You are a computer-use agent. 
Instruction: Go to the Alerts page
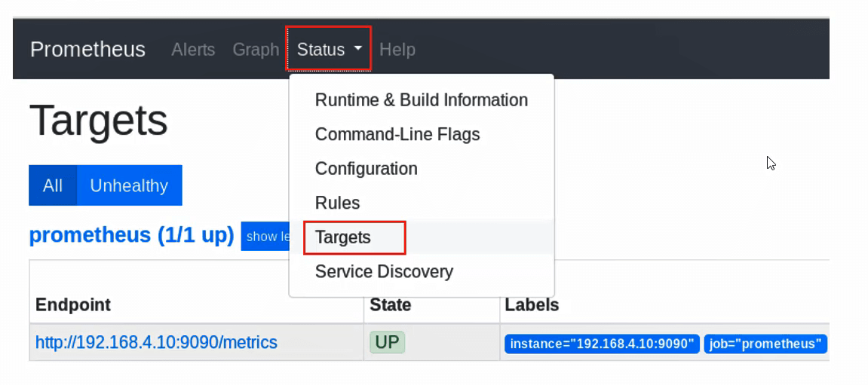pos(192,49)
